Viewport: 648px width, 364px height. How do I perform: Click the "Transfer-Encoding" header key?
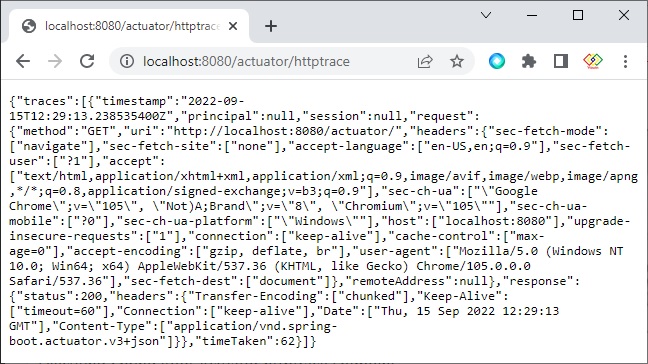[x=255, y=296]
